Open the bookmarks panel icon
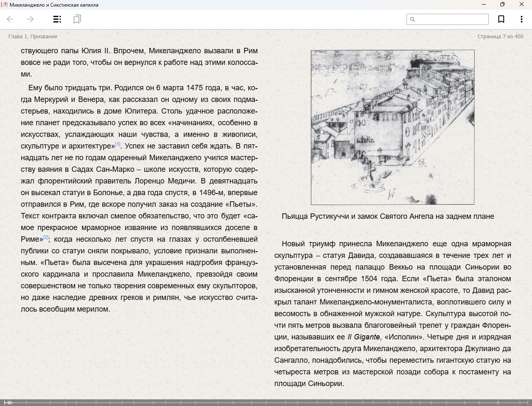Viewport: 532px width, 406px height. click(77, 19)
